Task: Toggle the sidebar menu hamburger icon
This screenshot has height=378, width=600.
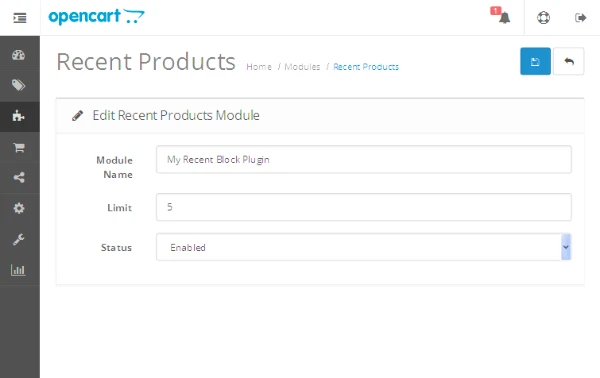Action: click(20, 18)
